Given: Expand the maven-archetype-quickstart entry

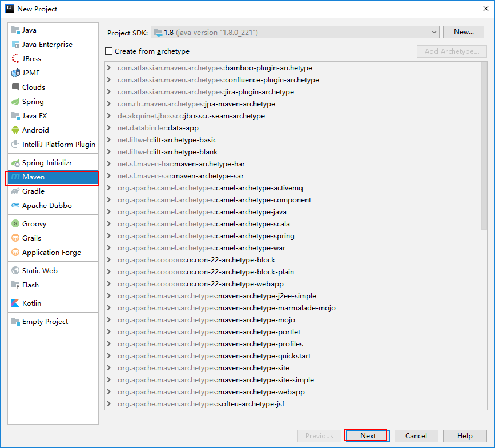Looking at the screenshot, I should click(109, 355).
